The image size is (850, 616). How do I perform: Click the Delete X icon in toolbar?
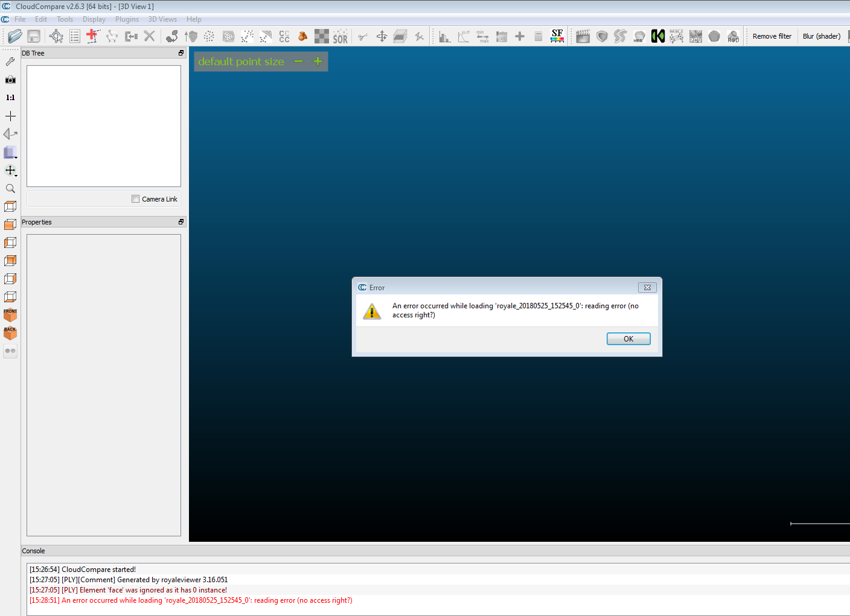point(149,36)
